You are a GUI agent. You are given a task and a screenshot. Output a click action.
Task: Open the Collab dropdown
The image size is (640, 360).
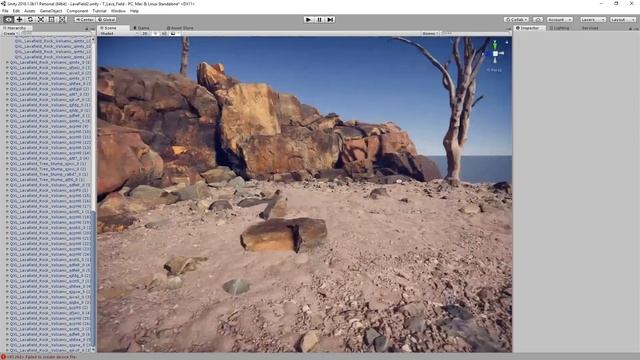tap(516, 20)
